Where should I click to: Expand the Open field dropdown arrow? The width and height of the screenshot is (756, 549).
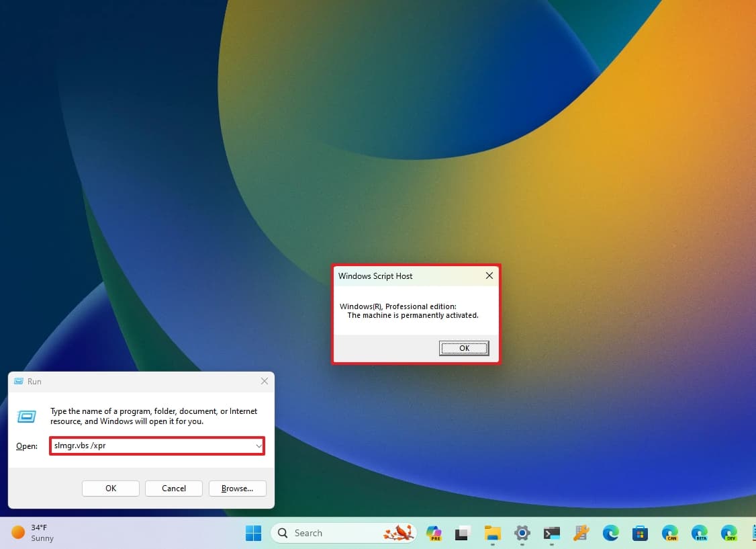[258, 446]
